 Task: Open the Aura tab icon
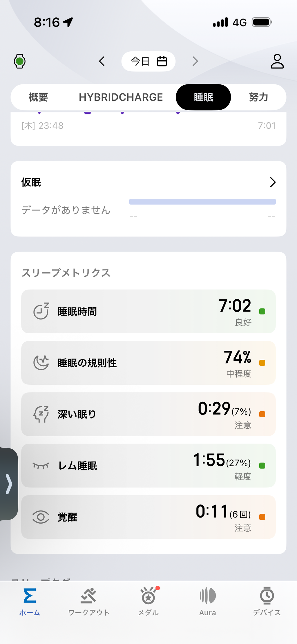pyautogui.click(x=208, y=596)
